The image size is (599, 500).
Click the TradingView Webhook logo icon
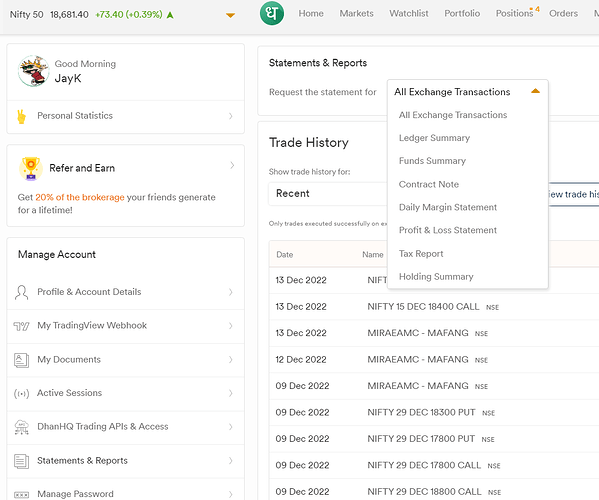(21, 326)
